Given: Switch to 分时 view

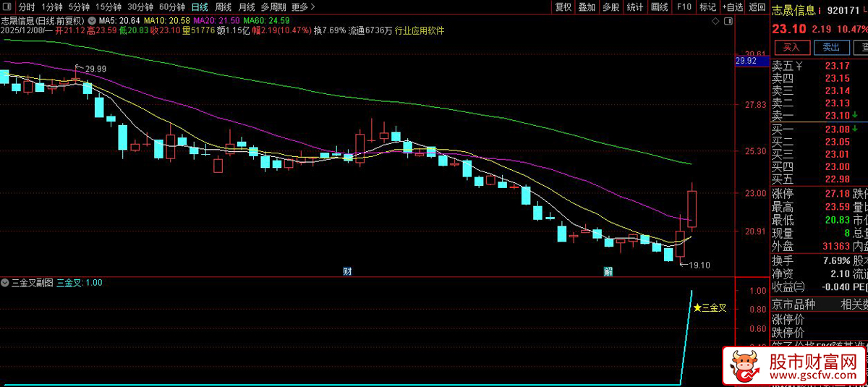Looking at the screenshot, I should coord(26,7).
